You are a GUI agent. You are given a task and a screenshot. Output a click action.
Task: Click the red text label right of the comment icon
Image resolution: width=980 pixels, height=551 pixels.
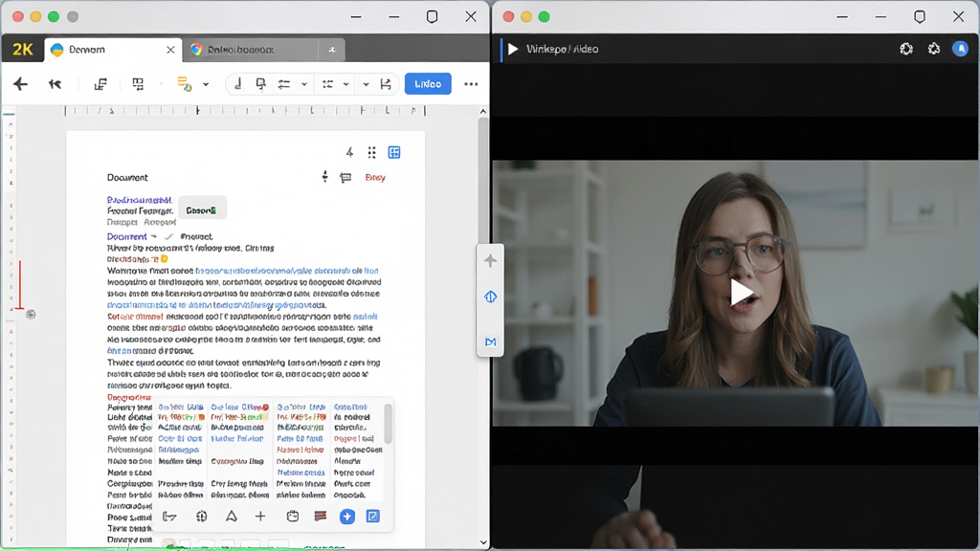coord(375,177)
